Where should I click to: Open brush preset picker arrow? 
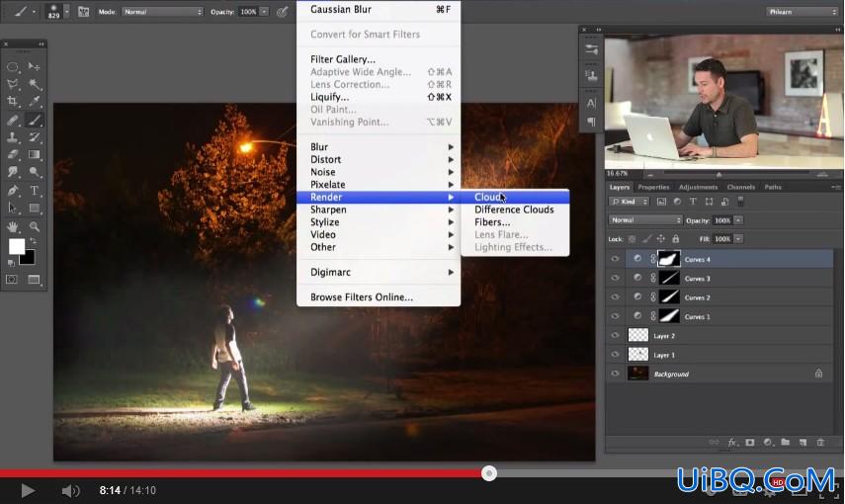(67, 11)
